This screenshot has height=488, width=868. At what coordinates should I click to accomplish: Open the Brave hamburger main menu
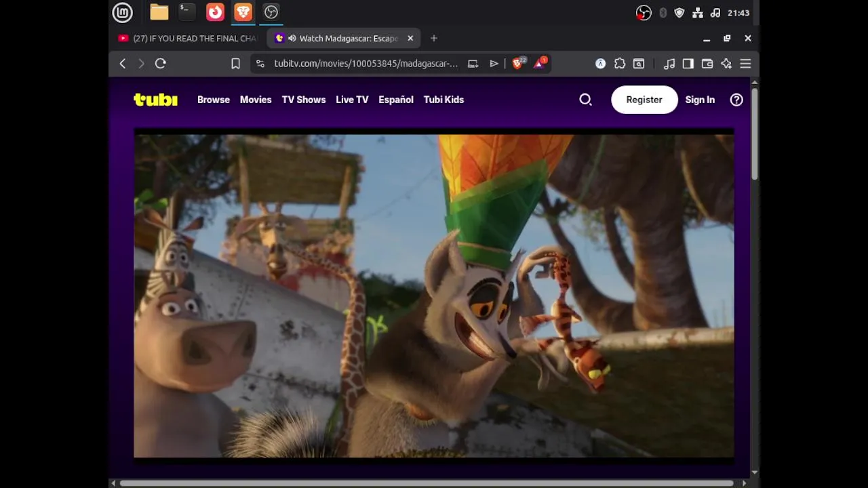(x=745, y=64)
